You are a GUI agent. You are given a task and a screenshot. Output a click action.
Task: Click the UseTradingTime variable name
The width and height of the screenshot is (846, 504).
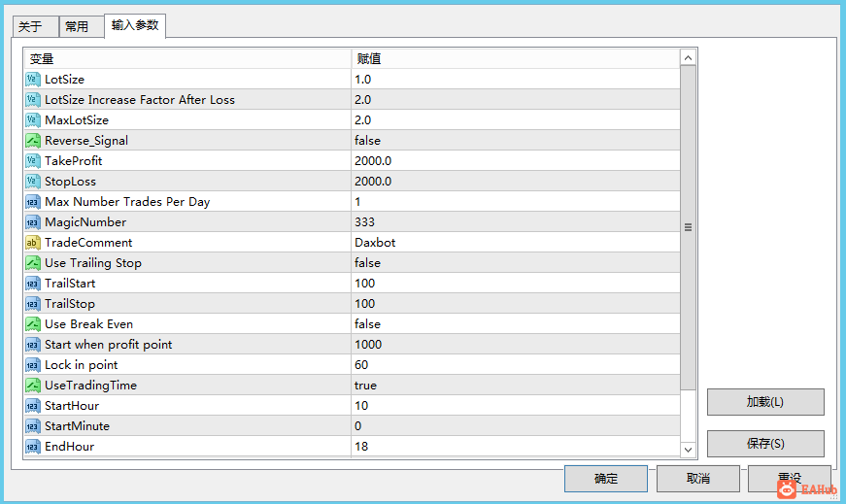[90, 386]
